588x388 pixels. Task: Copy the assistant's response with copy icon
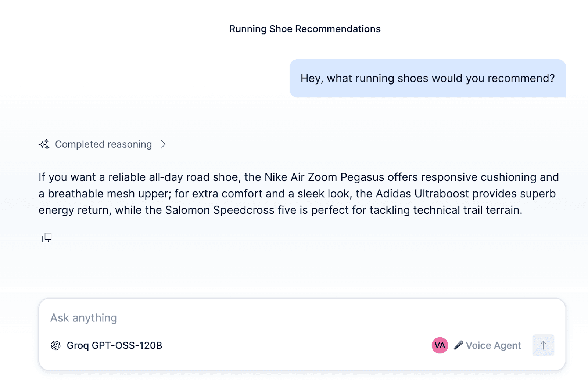[47, 238]
